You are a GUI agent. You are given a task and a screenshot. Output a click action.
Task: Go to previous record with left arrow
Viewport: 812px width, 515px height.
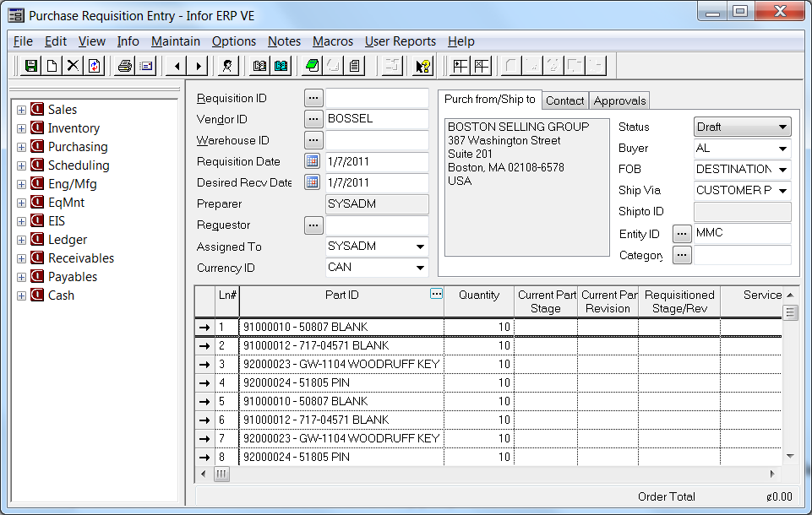[x=177, y=66]
